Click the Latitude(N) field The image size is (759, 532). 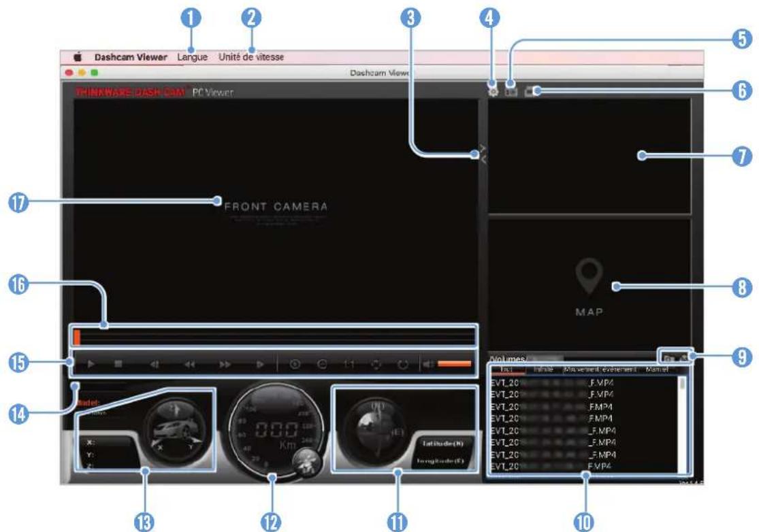coord(442,444)
